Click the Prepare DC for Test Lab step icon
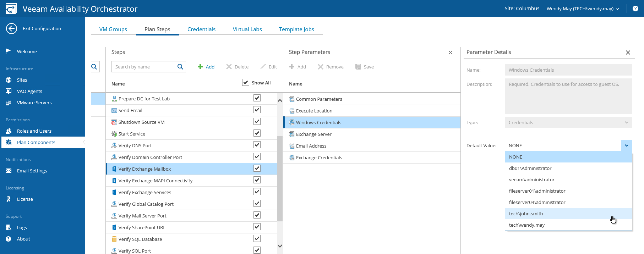Screen dimensions: 644x254 (x=114, y=99)
